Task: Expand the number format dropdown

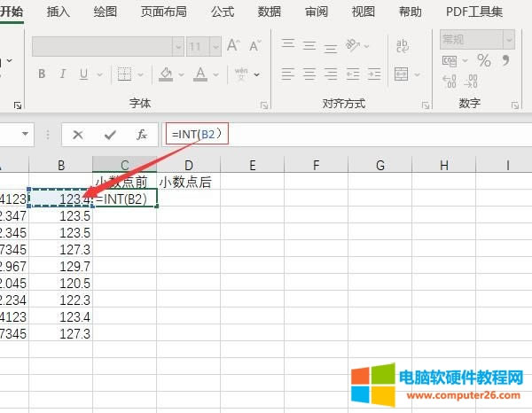Action: [x=508, y=39]
